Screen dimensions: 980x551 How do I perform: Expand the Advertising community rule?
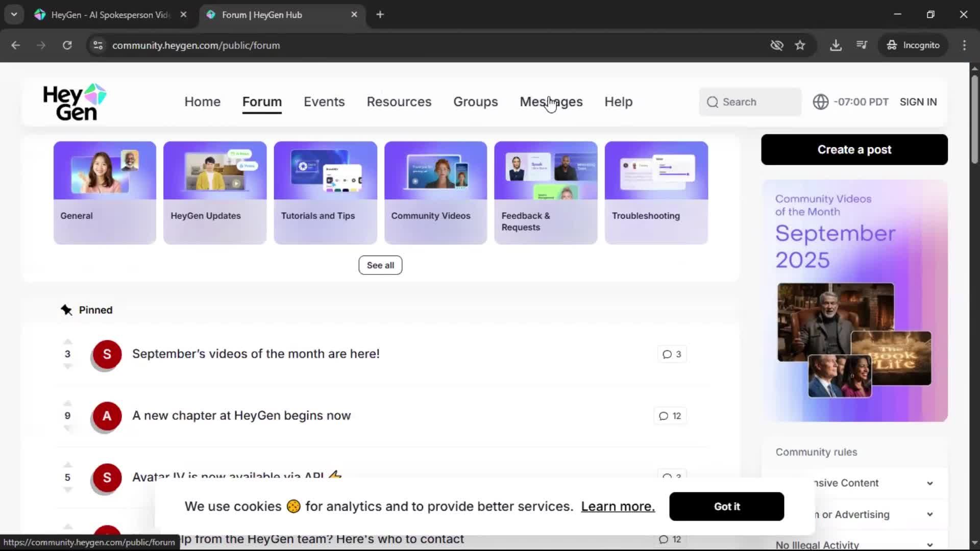pos(929,514)
